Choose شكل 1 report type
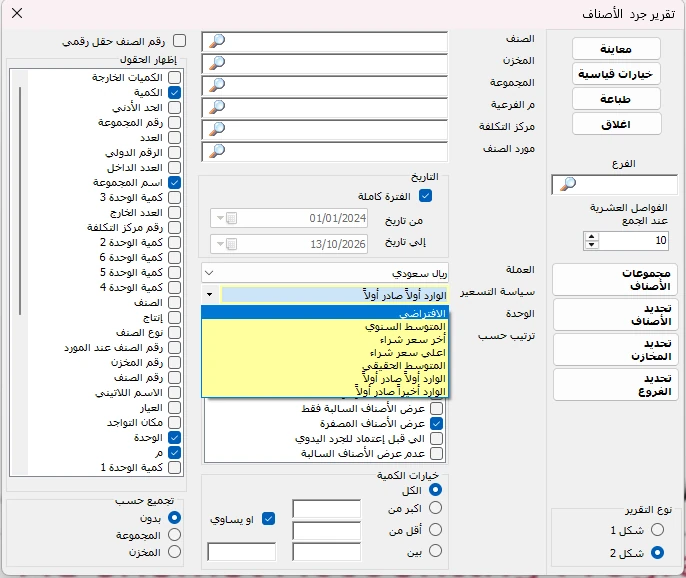 pyautogui.click(x=657, y=530)
